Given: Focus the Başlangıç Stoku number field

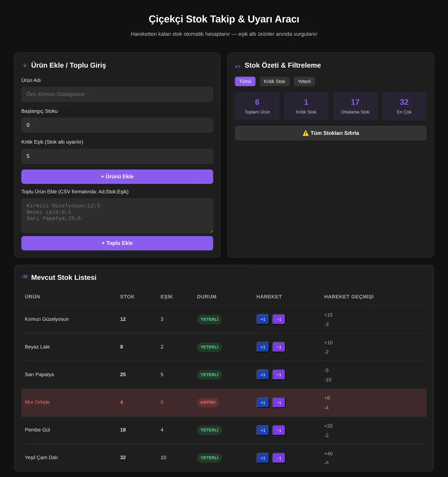Looking at the screenshot, I should [117, 125].
